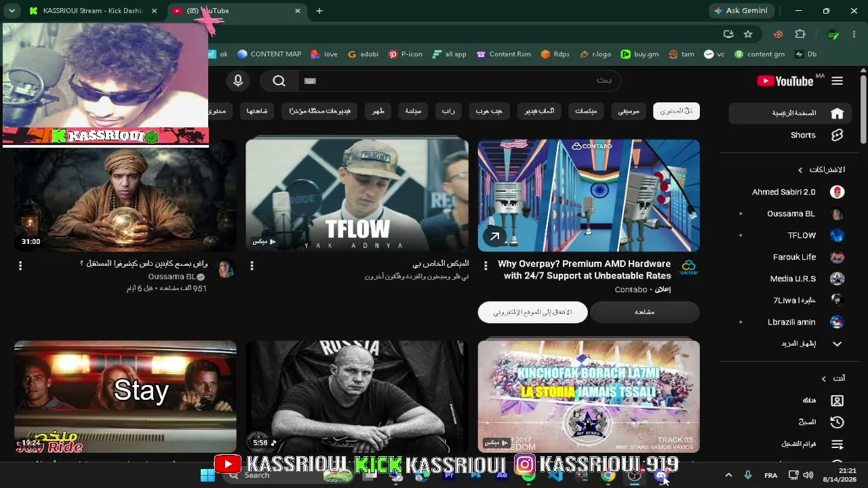Click the taskbar microphone tray icon
Screen dimensions: 868x488
pos(747,475)
